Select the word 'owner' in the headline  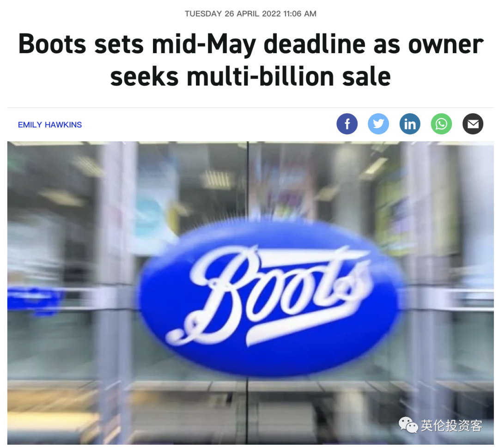445,44
